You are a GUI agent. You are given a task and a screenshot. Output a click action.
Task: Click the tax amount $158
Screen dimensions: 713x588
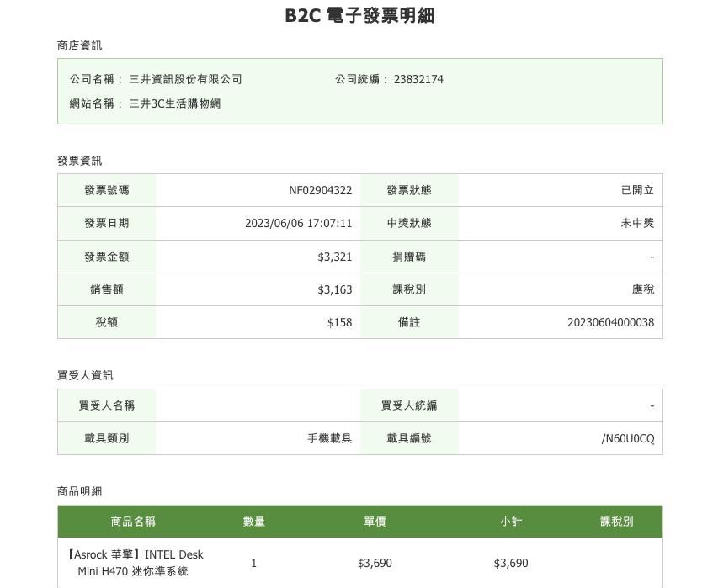pyautogui.click(x=339, y=322)
